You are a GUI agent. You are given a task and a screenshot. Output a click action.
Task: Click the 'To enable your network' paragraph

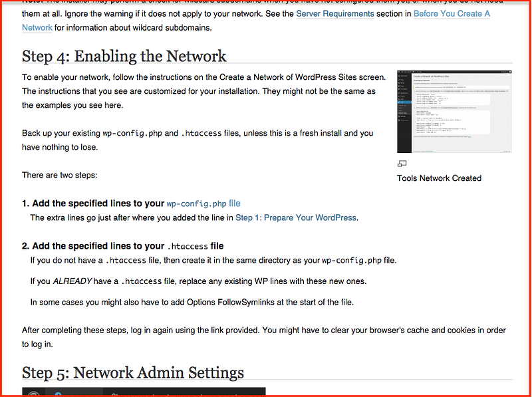coord(204,91)
